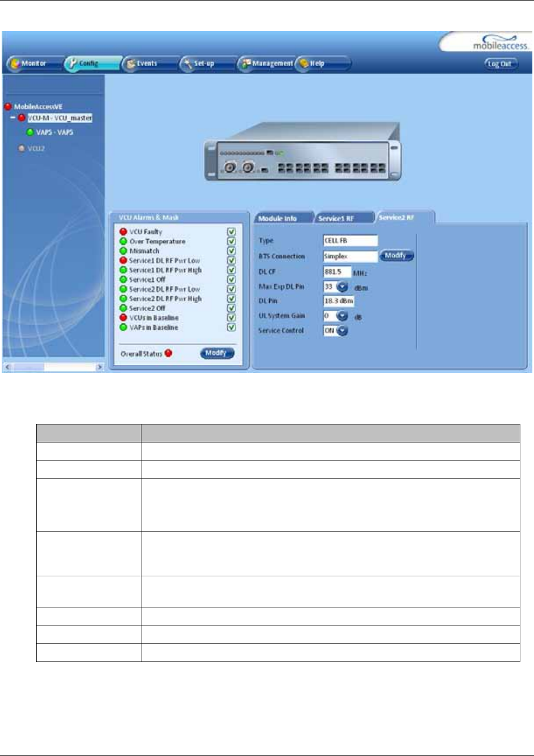Screen dimensions: 534x756
Task: Toggle the Mismatch mask checkbox
Action: coord(232,251)
